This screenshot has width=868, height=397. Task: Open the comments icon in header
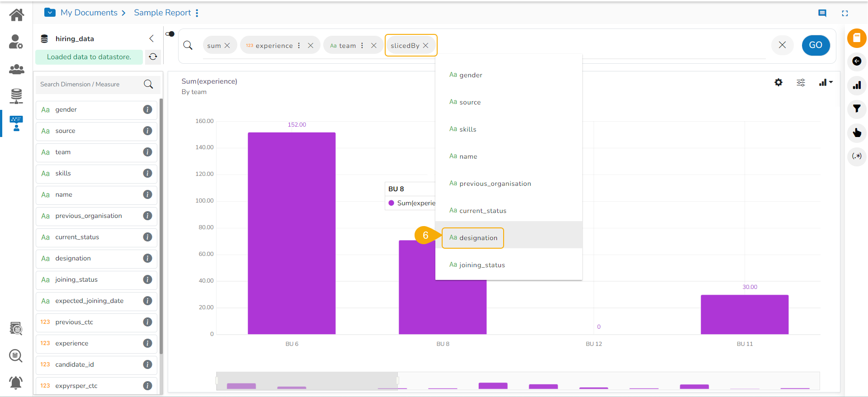[x=822, y=13]
